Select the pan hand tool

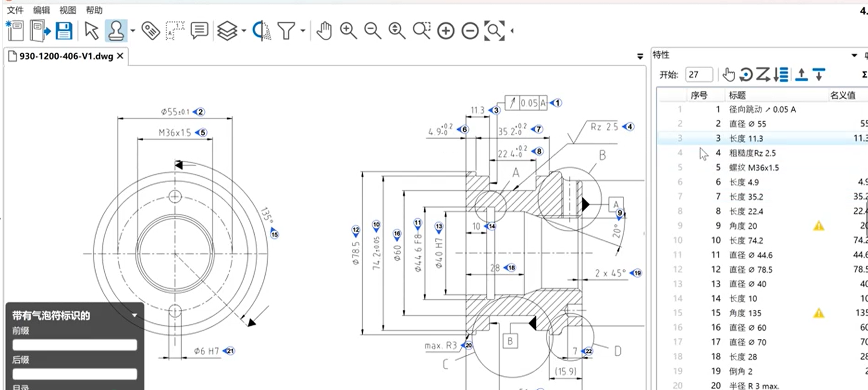point(324,31)
